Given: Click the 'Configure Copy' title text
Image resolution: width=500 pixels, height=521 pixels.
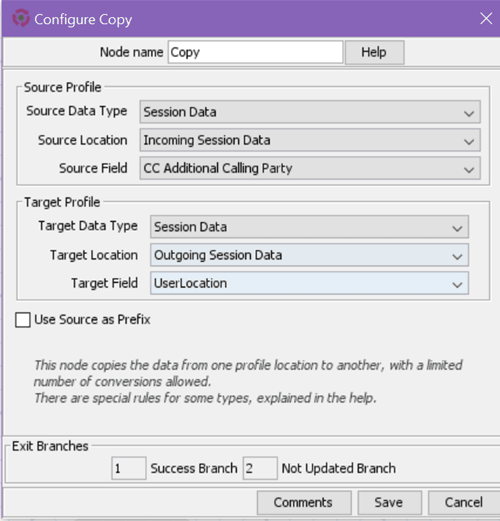Looking at the screenshot, I should (83, 20).
